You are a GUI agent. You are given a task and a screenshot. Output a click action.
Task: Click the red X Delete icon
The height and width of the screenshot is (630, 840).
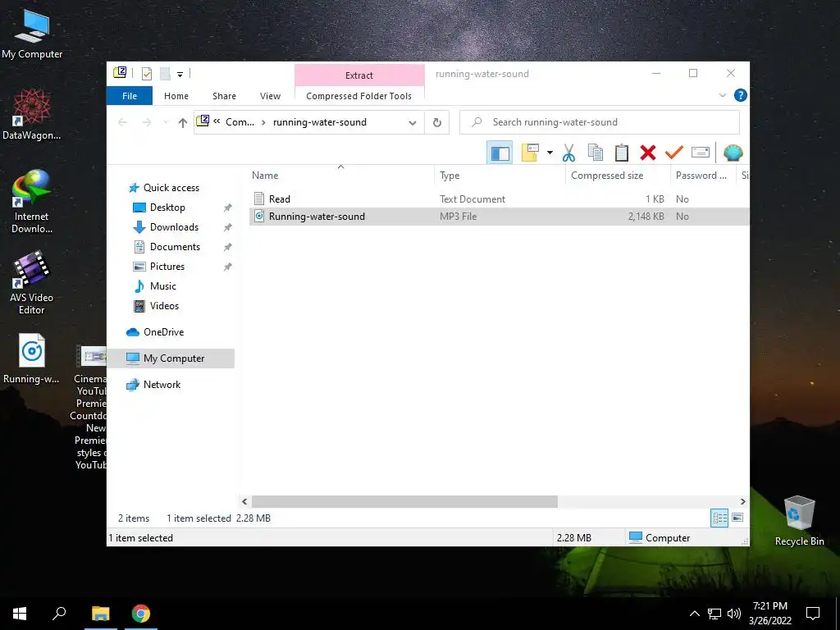(648, 153)
